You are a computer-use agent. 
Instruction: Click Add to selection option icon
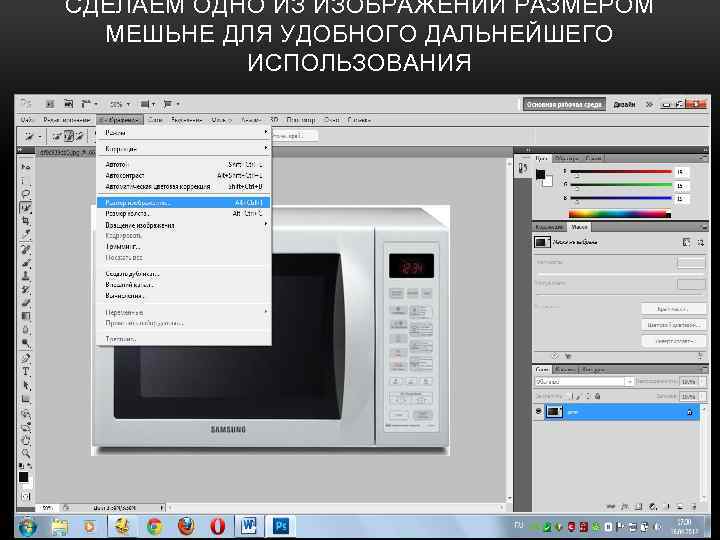[69, 136]
